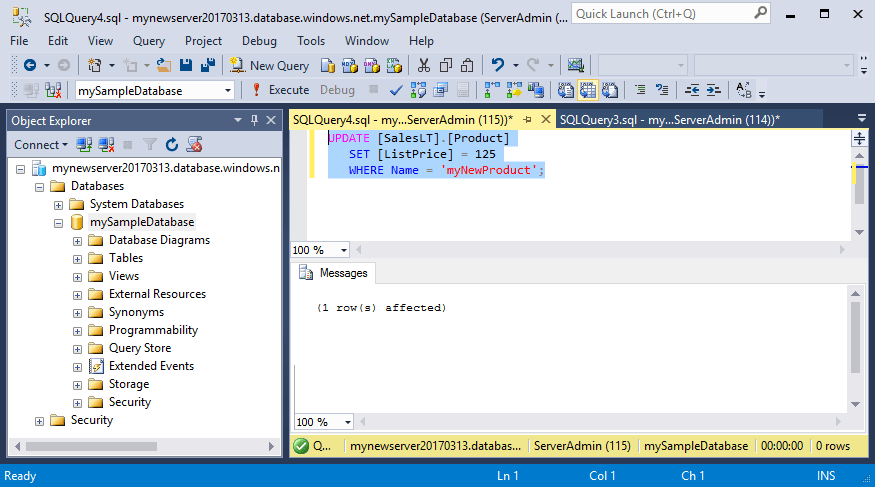The width and height of the screenshot is (875, 487).
Task: Refresh Object Explorer with the refresh icon
Action: [x=172, y=145]
